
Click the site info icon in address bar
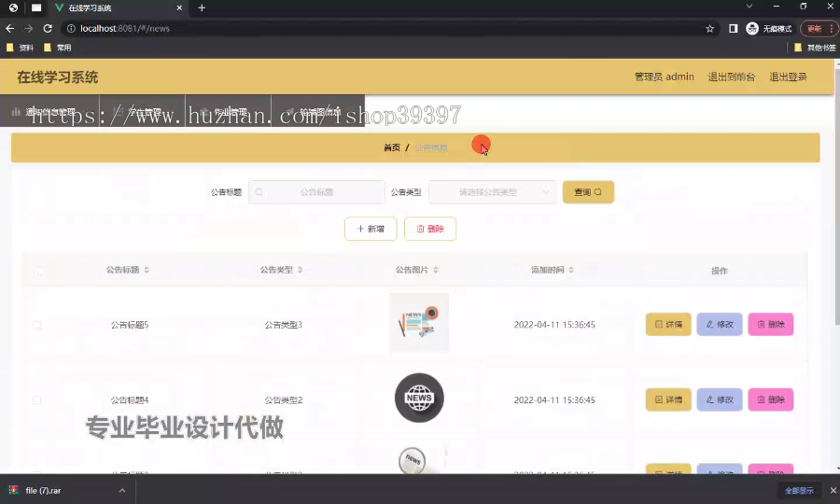click(x=71, y=28)
